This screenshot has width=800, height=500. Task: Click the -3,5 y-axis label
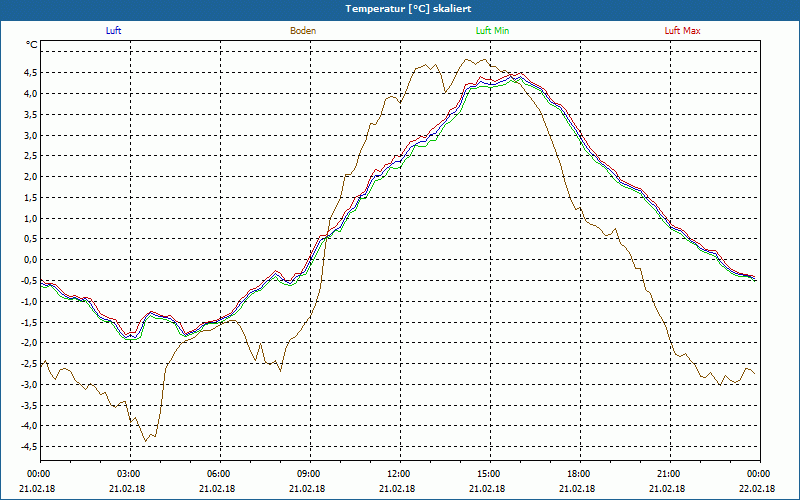pyautogui.click(x=29, y=405)
